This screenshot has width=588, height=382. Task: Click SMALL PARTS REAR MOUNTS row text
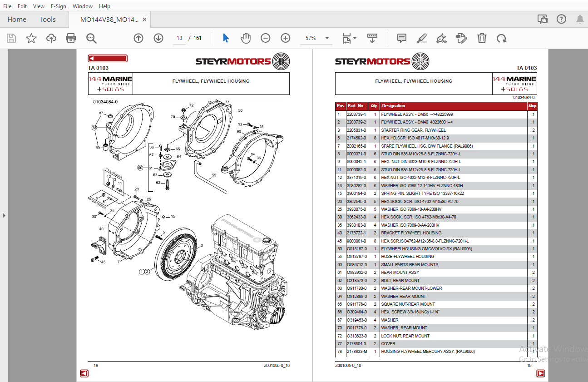(410, 265)
